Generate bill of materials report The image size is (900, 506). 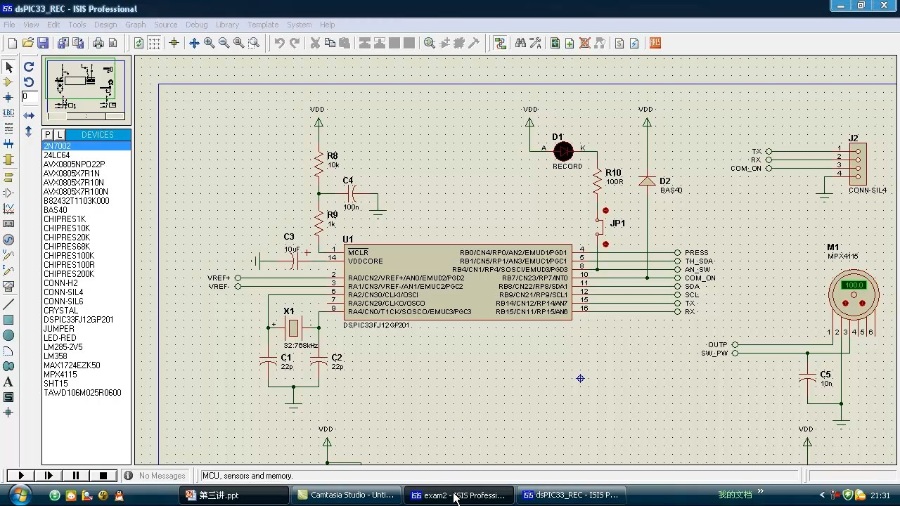(619, 43)
